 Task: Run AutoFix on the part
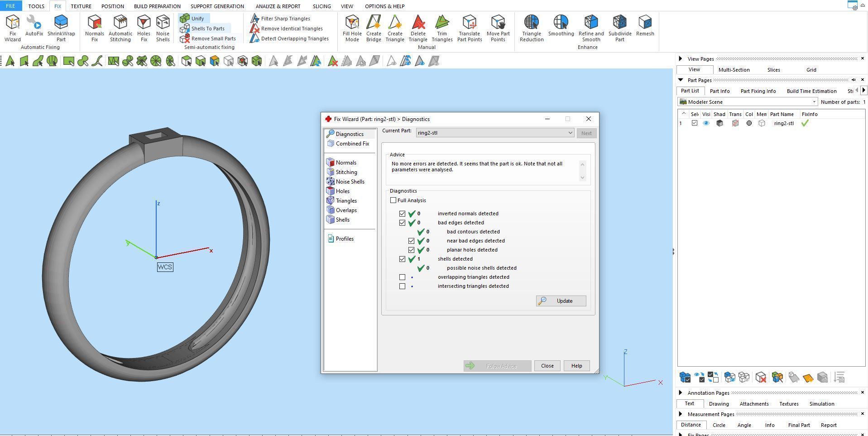34,25
